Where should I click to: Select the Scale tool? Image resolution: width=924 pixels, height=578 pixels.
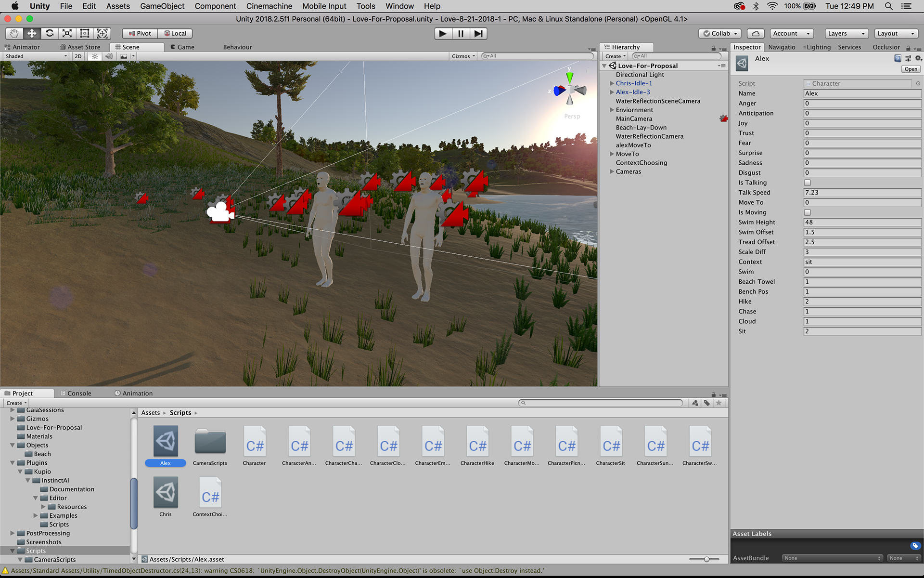tap(67, 33)
